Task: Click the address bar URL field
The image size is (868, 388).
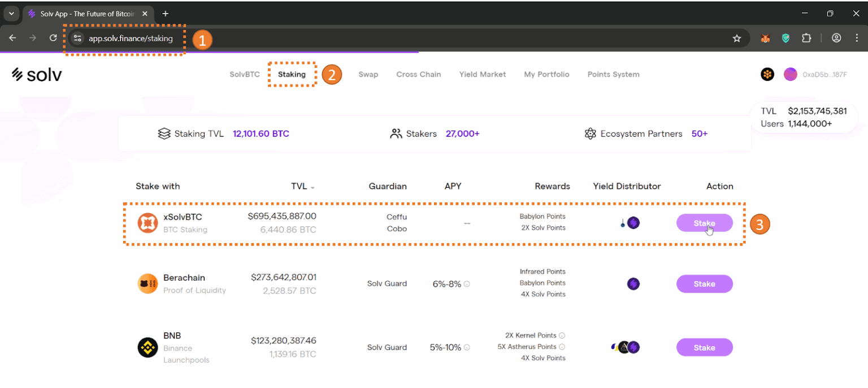Action: (x=406, y=38)
